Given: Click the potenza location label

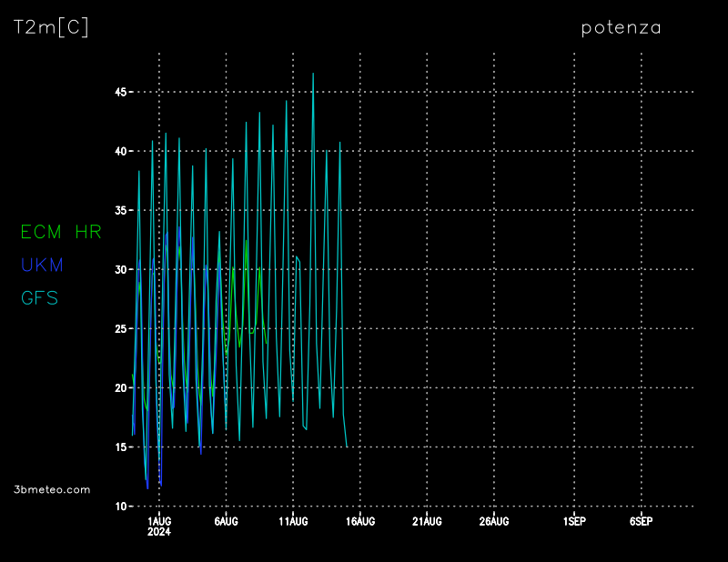Looking at the screenshot, I should (621, 28).
